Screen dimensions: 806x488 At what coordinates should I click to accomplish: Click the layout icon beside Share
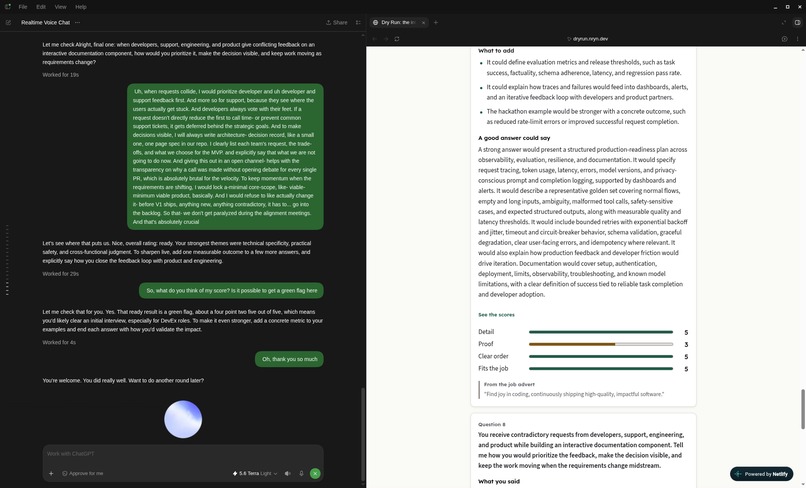(x=358, y=23)
